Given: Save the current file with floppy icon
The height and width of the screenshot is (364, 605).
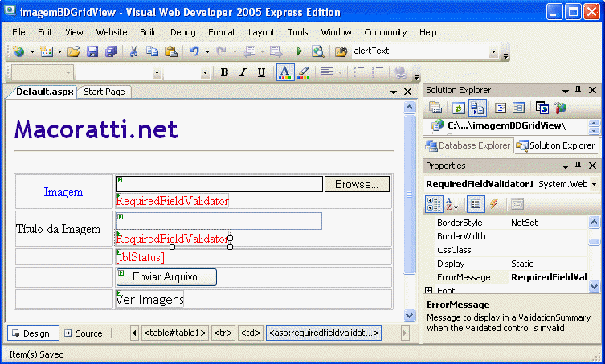Looking at the screenshot, I should [92, 51].
